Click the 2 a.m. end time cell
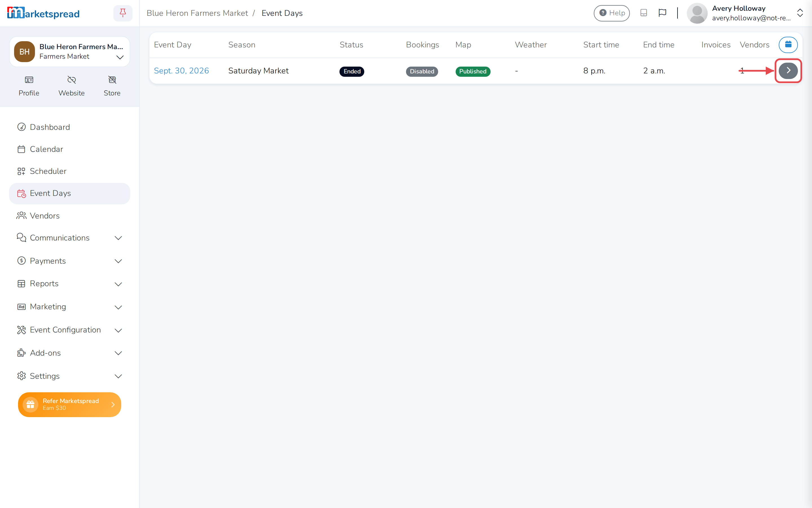812x508 pixels. pyautogui.click(x=654, y=71)
